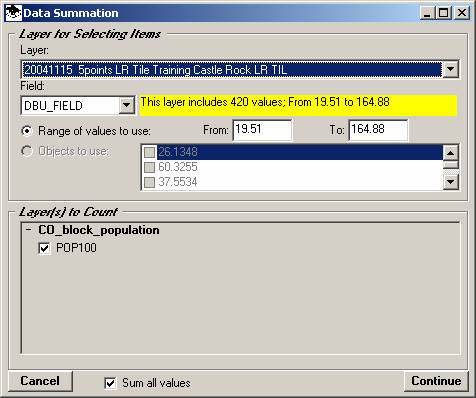476x398 pixels.
Task: Check the 37.5534 checkbox
Action: pyautogui.click(x=149, y=182)
